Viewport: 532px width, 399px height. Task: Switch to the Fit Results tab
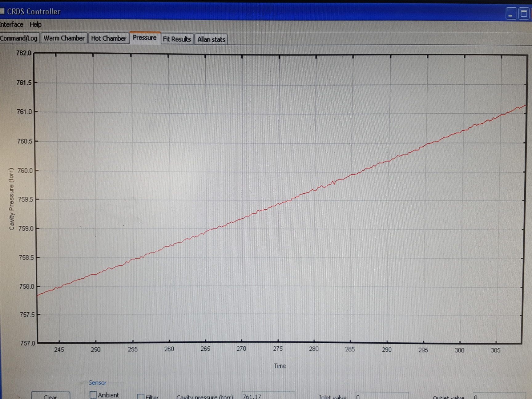coord(177,39)
